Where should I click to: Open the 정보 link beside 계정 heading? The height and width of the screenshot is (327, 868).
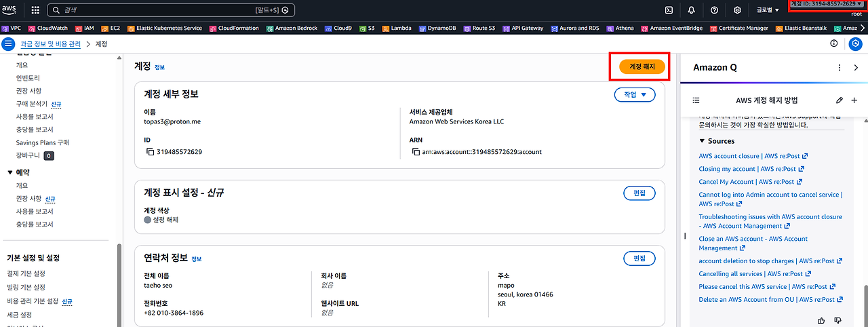pyautogui.click(x=159, y=68)
